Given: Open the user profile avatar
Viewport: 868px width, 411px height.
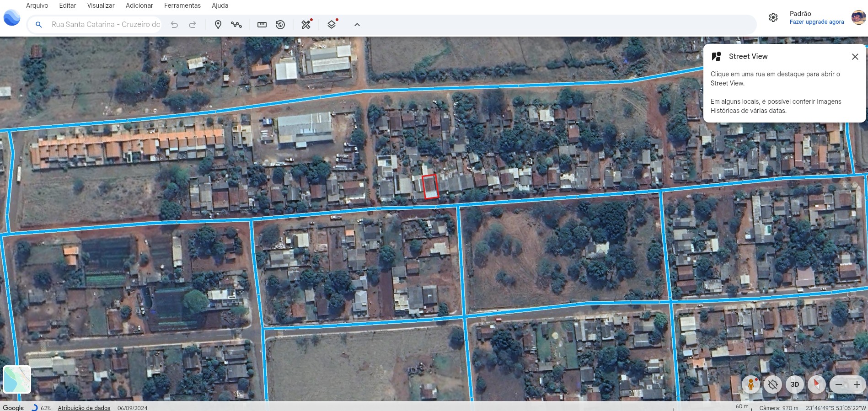Looking at the screenshot, I should [858, 17].
